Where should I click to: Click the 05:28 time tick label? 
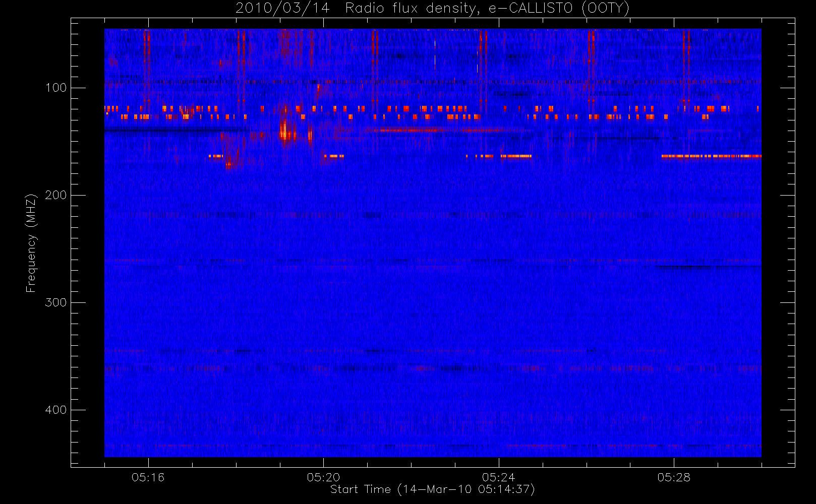pos(674,477)
